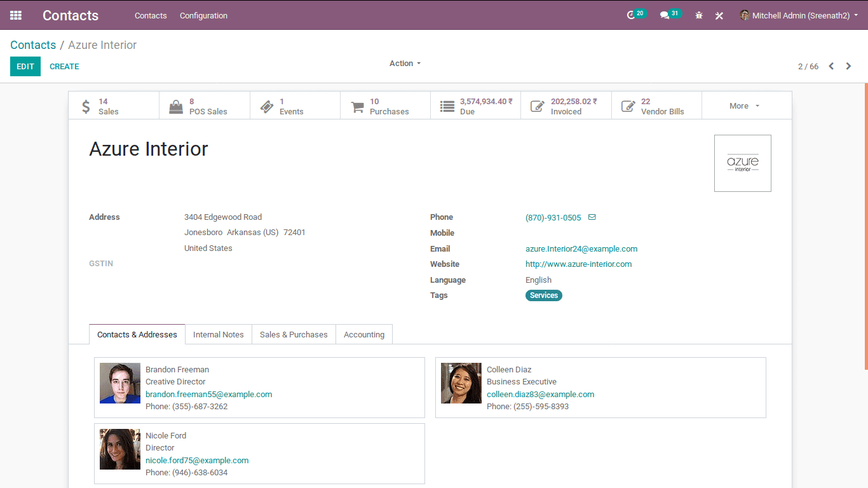
Task: Open 1 Events stat label
Action: point(292,106)
